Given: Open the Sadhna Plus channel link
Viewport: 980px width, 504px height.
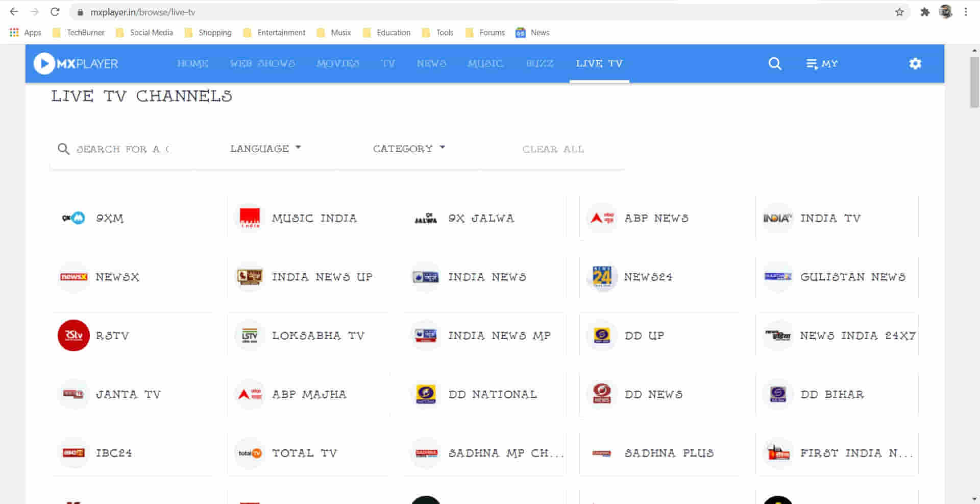Looking at the screenshot, I should point(669,453).
